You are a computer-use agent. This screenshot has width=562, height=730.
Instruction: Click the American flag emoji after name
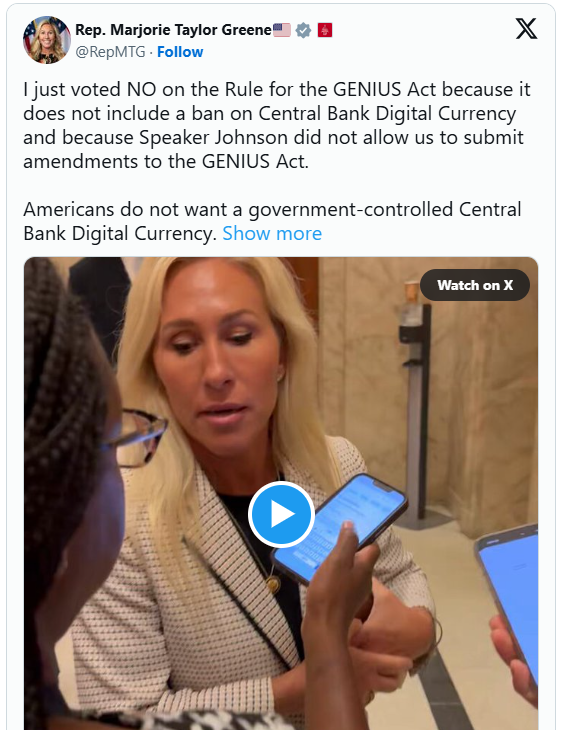(282, 30)
